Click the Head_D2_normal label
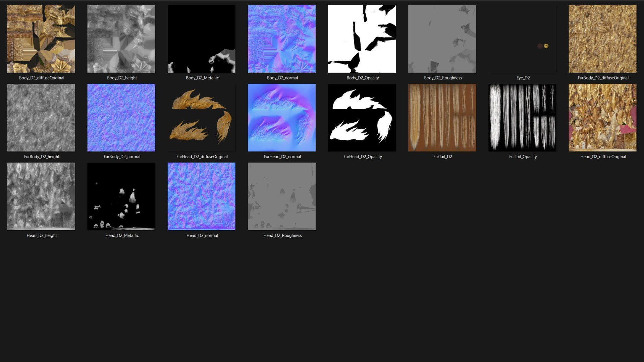 click(202, 235)
